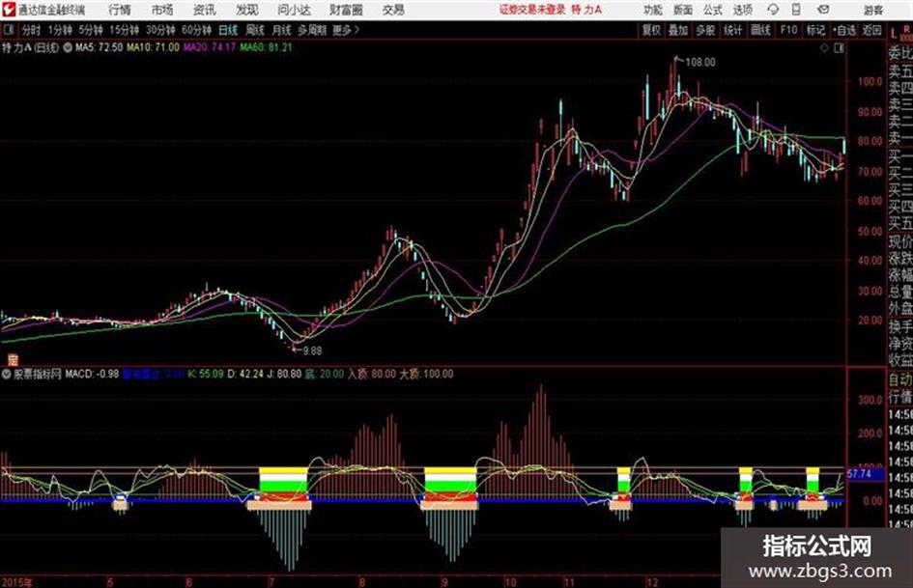Click the 108.00 high price label
913x588 pixels.
[x=699, y=63]
